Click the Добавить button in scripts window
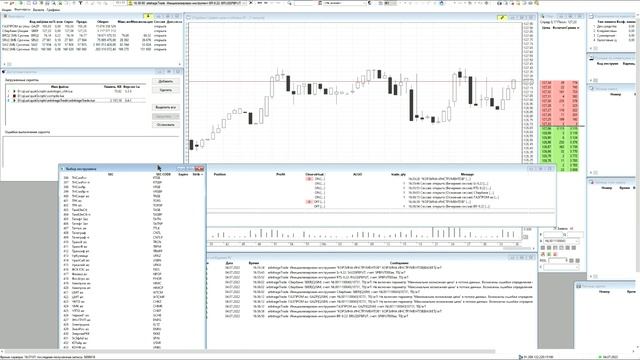640x360 pixels. [x=166, y=81]
